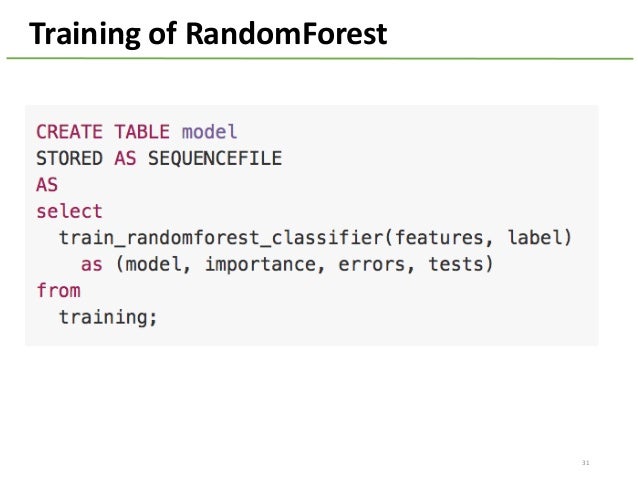Click the select keyword
This screenshot has height=479, width=638.
click(x=69, y=211)
